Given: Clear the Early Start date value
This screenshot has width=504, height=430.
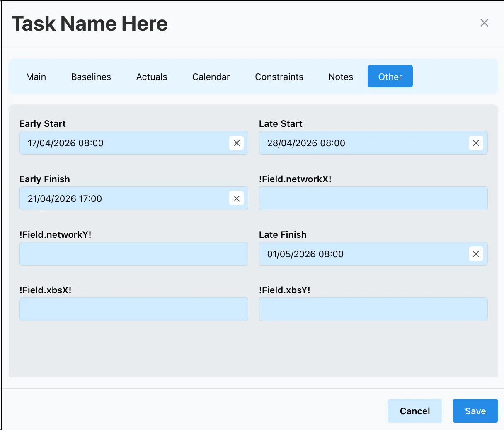Looking at the screenshot, I should coord(237,143).
